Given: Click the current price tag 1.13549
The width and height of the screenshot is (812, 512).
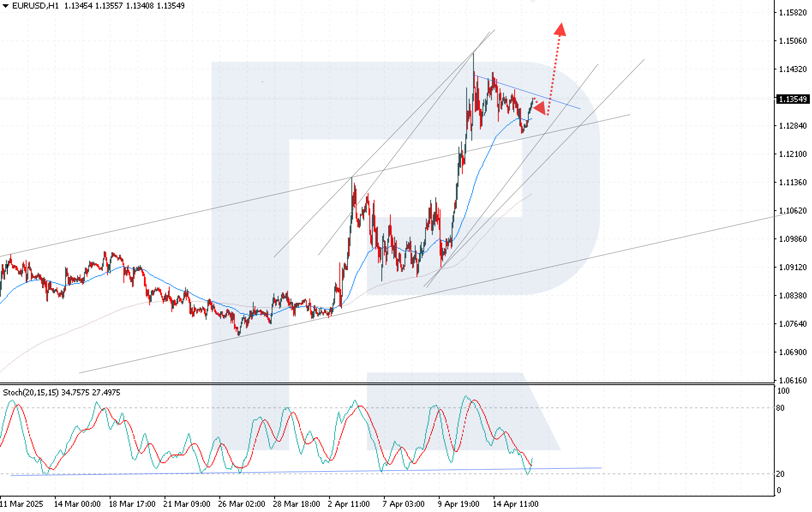Looking at the screenshot, I should 792,99.
